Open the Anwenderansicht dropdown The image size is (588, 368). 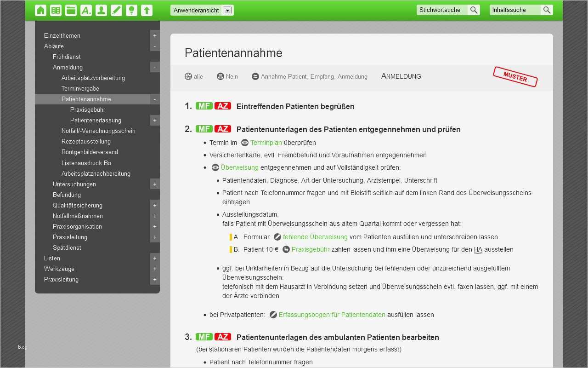228,10
